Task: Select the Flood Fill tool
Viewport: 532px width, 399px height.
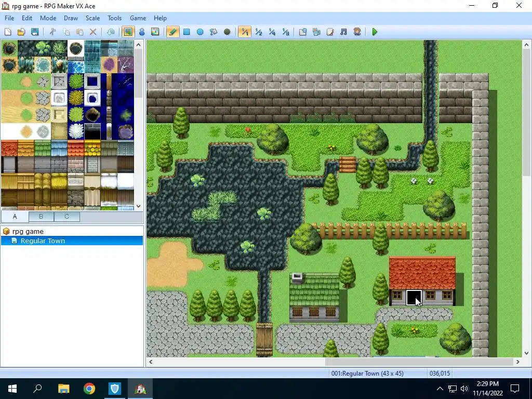Action: coord(214,32)
